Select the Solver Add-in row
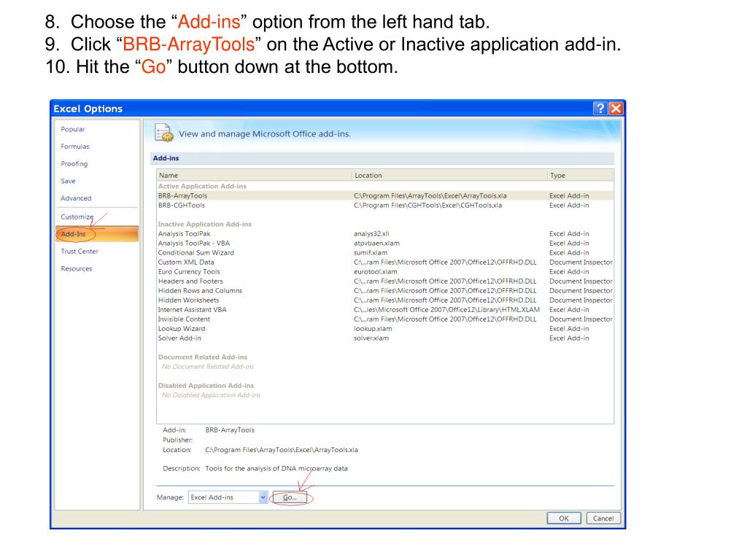 click(x=385, y=338)
